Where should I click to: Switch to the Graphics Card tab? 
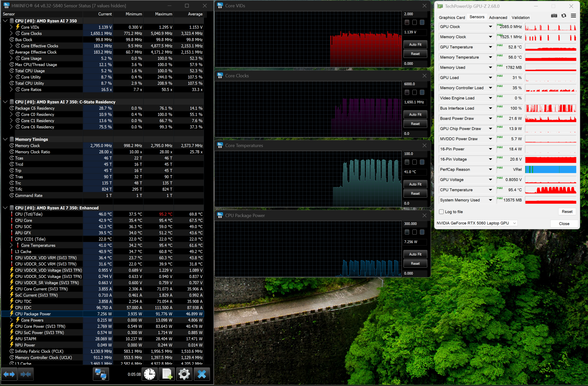pyautogui.click(x=452, y=17)
